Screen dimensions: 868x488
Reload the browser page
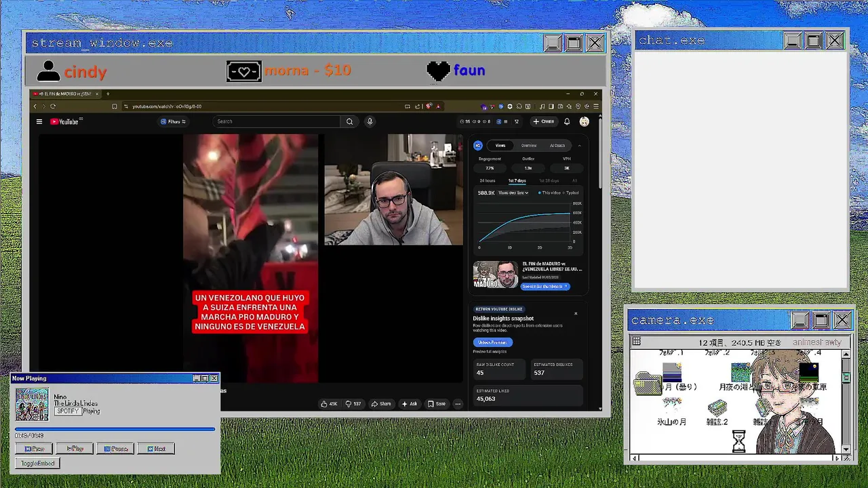tap(53, 106)
